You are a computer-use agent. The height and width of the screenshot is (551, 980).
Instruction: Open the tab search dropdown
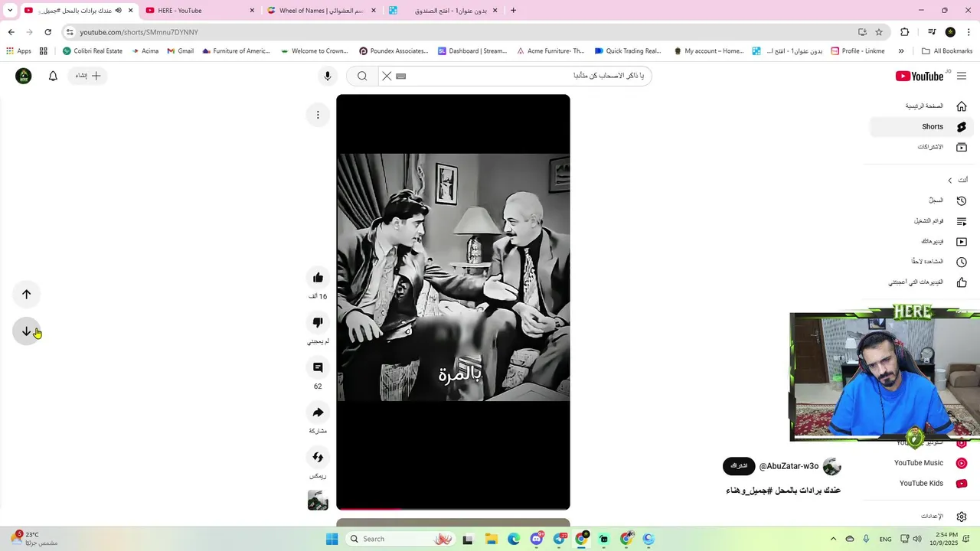(10, 11)
